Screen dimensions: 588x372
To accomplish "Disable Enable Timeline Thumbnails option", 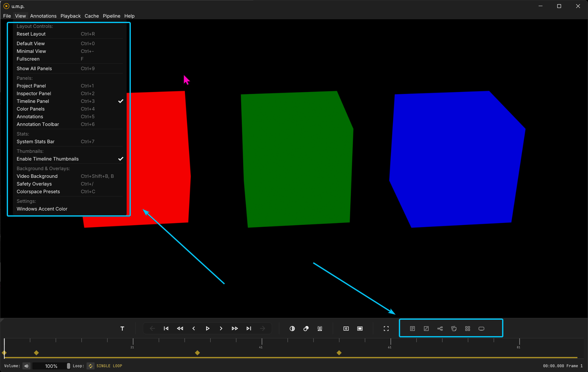I will (x=48, y=159).
